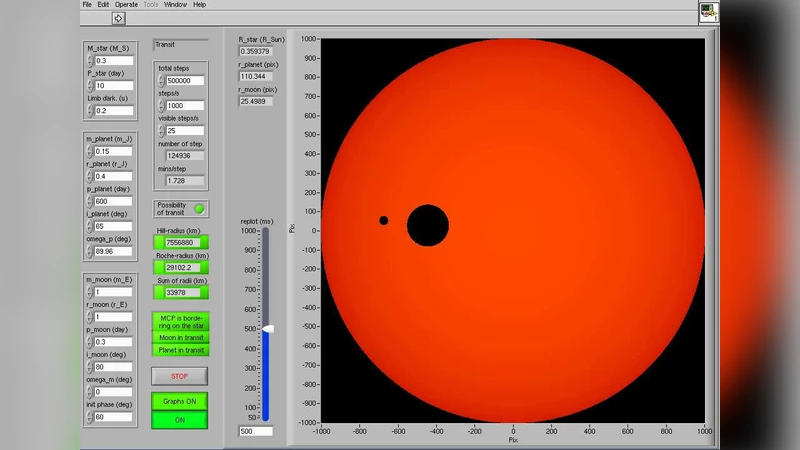
Task: Open the Operate menu
Action: 126,5
